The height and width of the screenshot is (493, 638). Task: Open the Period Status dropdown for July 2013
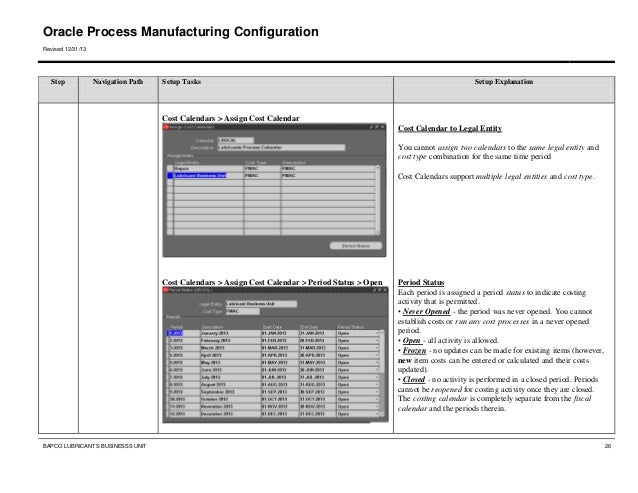[357, 377]
